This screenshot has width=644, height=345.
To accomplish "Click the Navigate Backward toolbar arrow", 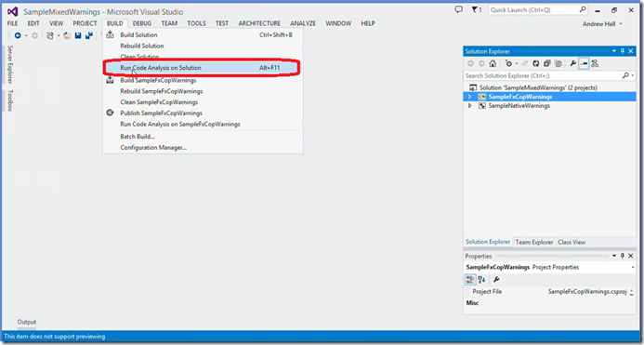I will point(18,35).
